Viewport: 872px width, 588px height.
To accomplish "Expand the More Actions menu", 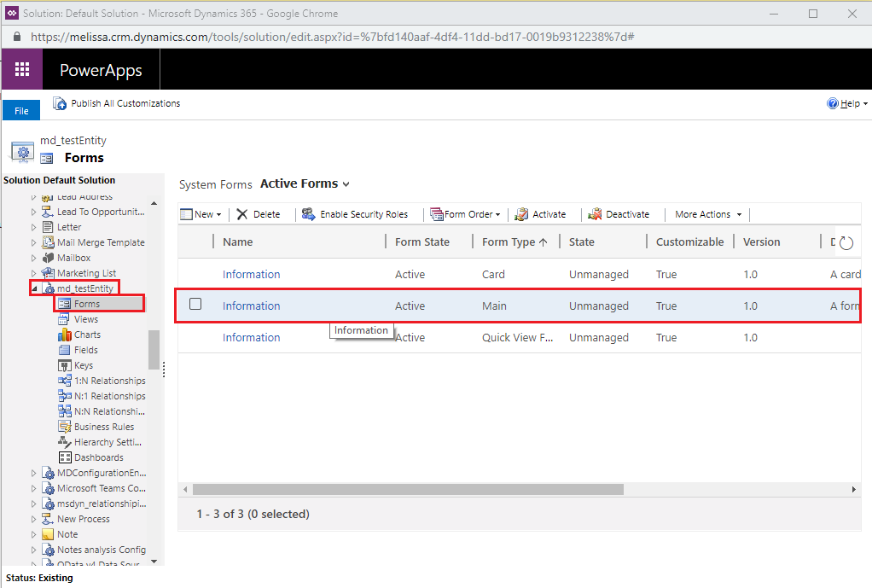I will (x=708, y=214).
